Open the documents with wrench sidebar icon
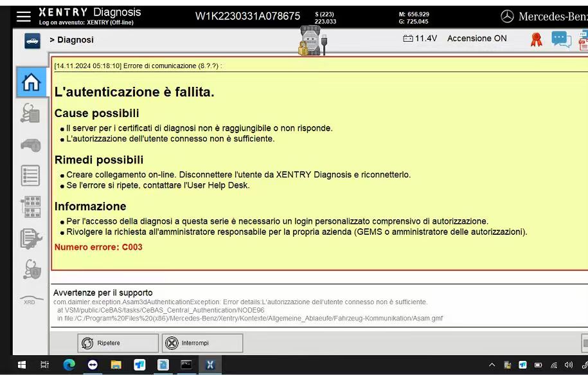588x375 pixels. click(31, 239)
